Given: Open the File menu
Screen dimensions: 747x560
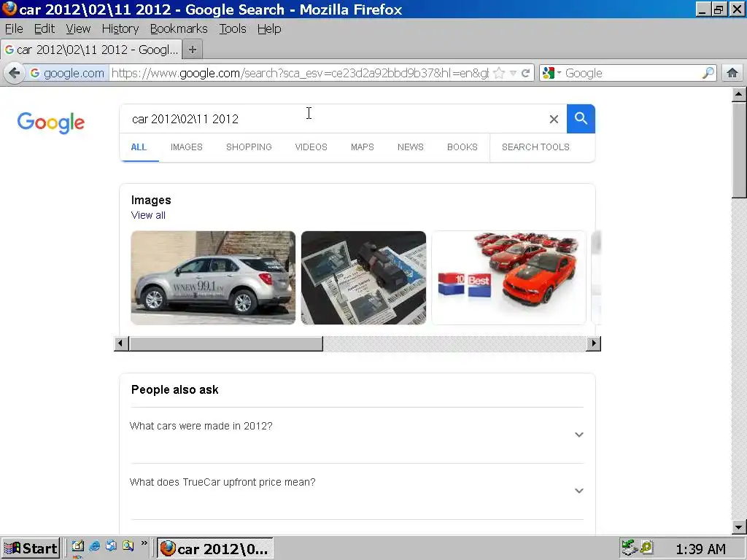Looking at the screenshot, I should click(x=14, y=28).
